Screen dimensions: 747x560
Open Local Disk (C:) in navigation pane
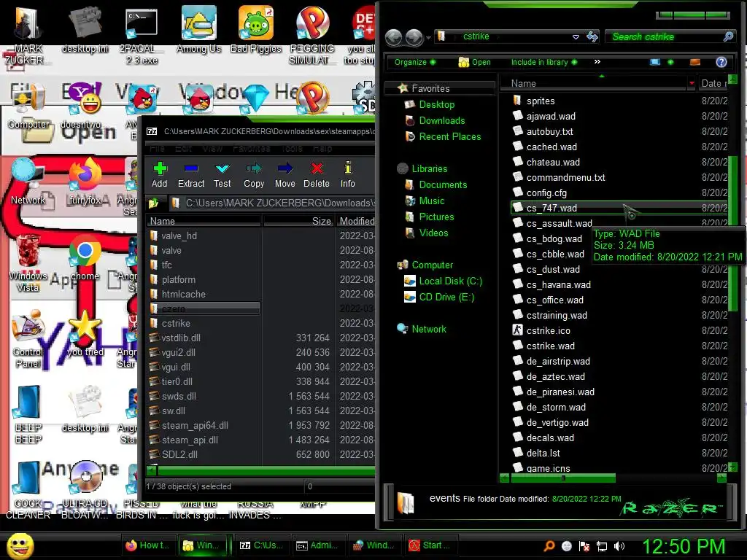450,281
